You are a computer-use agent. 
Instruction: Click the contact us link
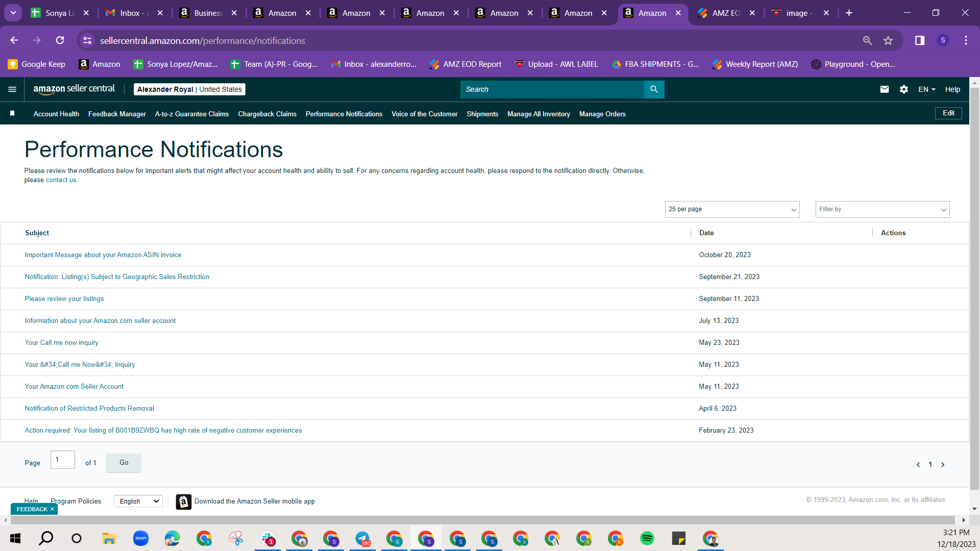pos(61,180)
